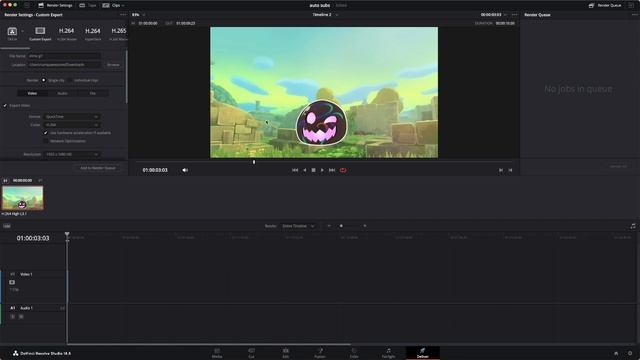Click clip number 01 badge above thumbnail
The width and height of the screenshot is (640, 360).
tap(5, 180)
